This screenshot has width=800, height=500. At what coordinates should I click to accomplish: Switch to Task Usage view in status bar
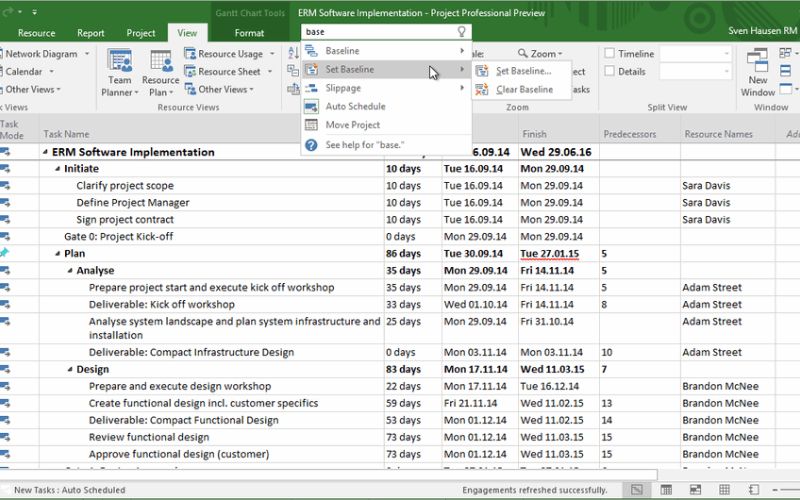coord(666,490)
